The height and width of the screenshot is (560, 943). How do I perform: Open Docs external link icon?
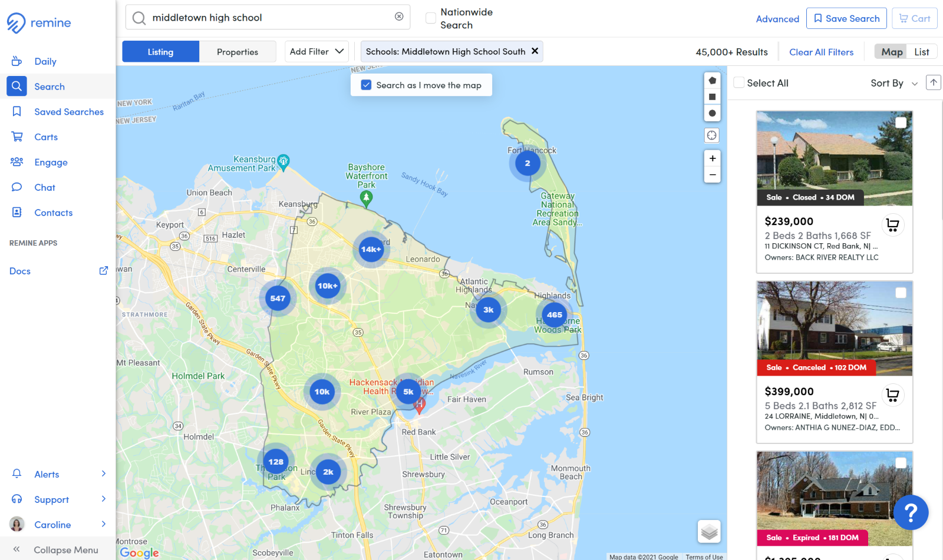click(x=103, y=271)
